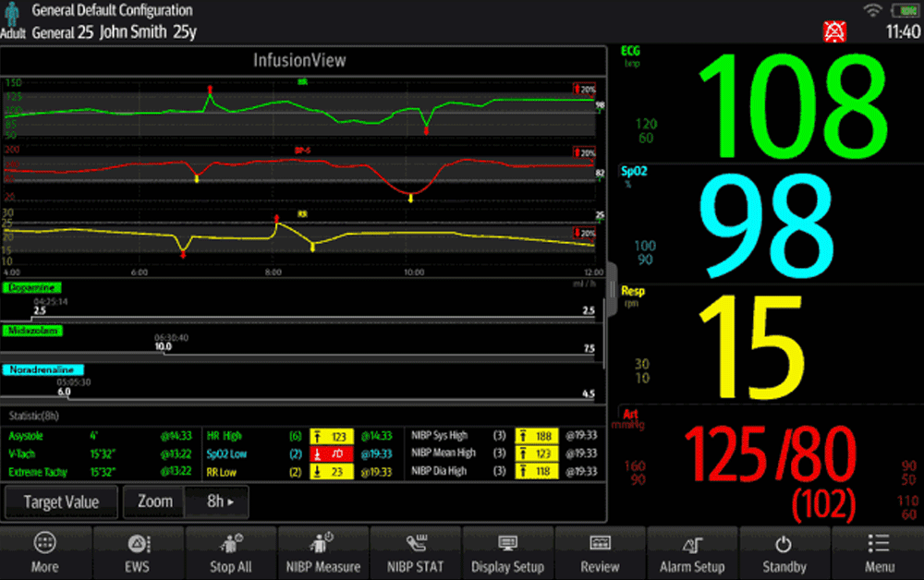The height and width of the screenshot is (580, 924).
Task: Toggle the Dopamine drug label
Action: coord(32,287)
